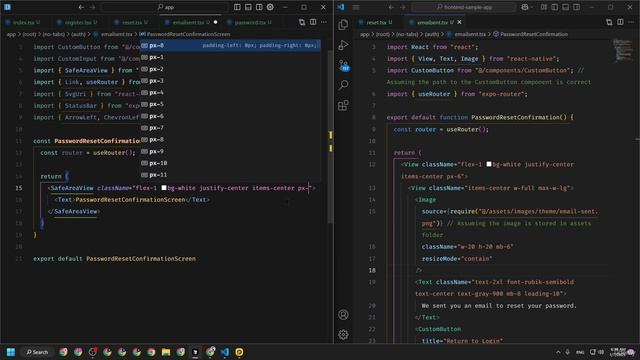Image resolution: width=640 pixels, height=360 pixels.
Task: Click (no-tabs) breadcrumb in left window
Action: click(54, 34)
